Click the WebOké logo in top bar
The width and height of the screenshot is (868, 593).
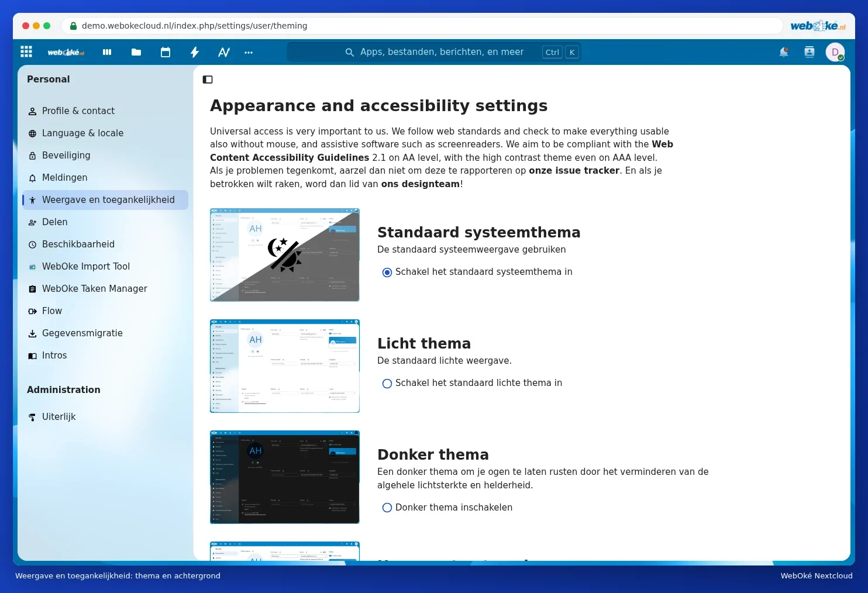[66, 53]
